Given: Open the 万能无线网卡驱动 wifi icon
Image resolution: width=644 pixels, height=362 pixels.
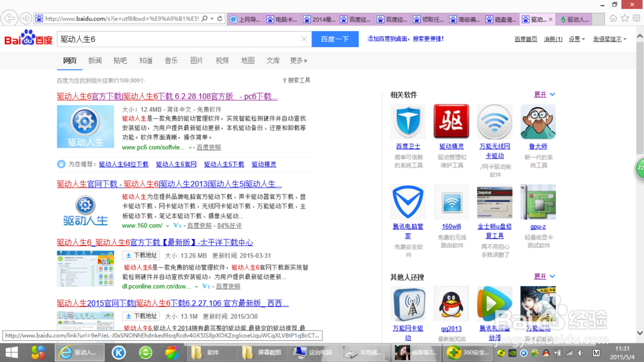Looking at the screenshot, I should pyautogui.click(x=495, y=122).
